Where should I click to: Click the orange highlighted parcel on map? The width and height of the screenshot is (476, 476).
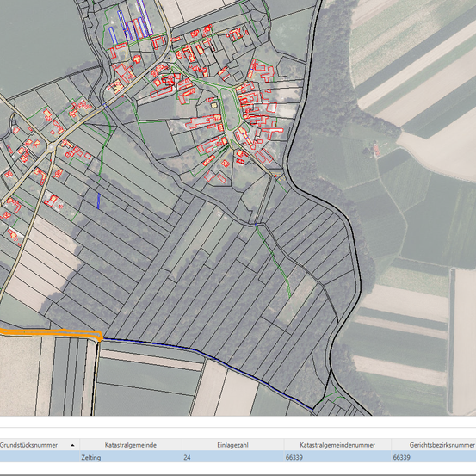(x=52, y=333)
